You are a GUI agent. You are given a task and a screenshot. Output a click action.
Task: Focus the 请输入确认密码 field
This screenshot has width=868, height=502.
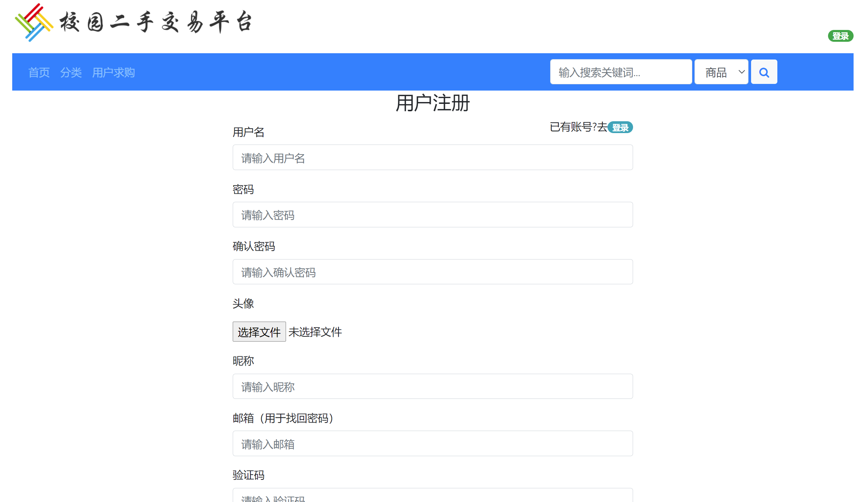click(x=433, y=272)
